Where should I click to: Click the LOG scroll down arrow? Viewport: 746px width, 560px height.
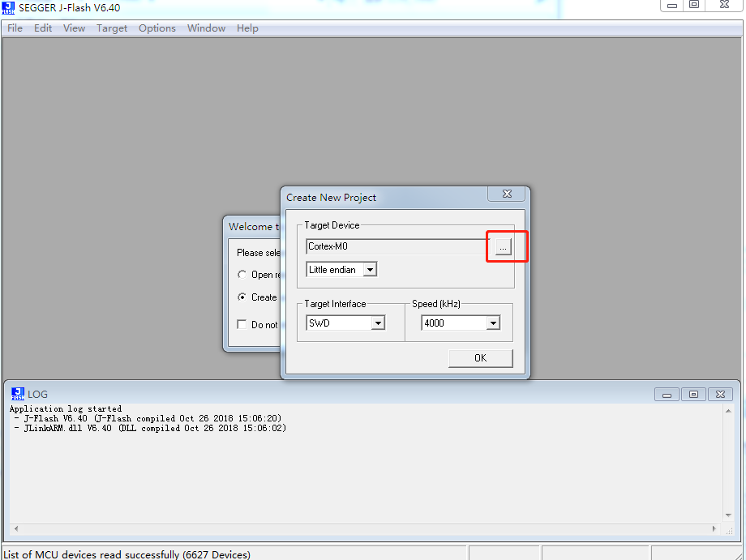pyautogui.click(x=728, y=515)
